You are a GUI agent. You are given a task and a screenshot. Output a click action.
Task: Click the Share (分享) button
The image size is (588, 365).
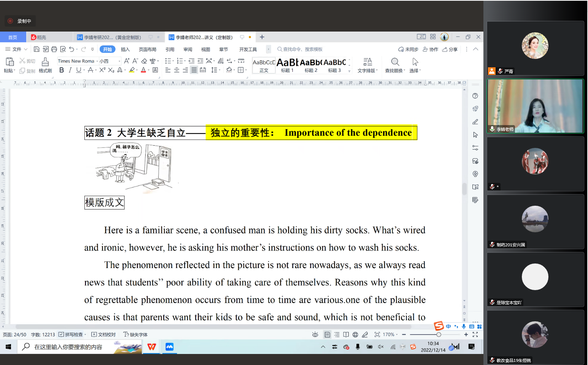coord(450,49)
